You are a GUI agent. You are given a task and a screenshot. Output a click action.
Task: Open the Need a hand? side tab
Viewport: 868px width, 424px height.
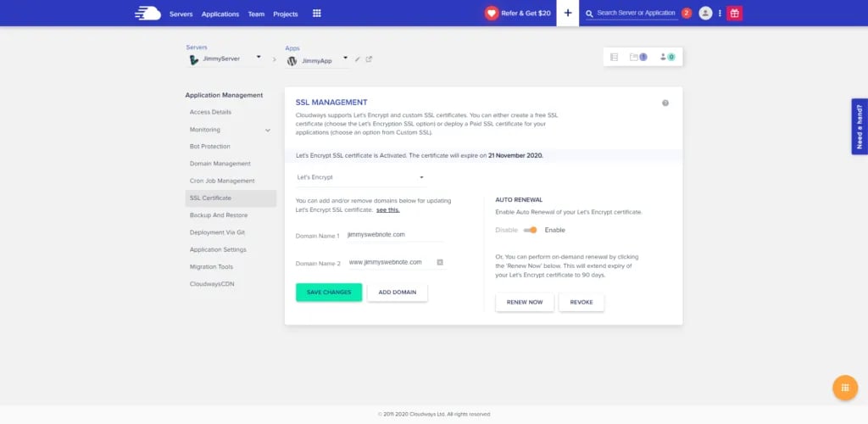860,126
